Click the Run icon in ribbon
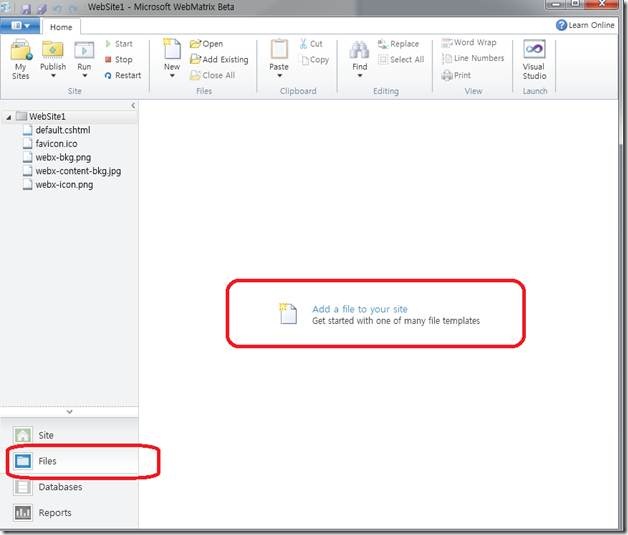The height and width of the screenshot is (535, 628). [84, 50]
